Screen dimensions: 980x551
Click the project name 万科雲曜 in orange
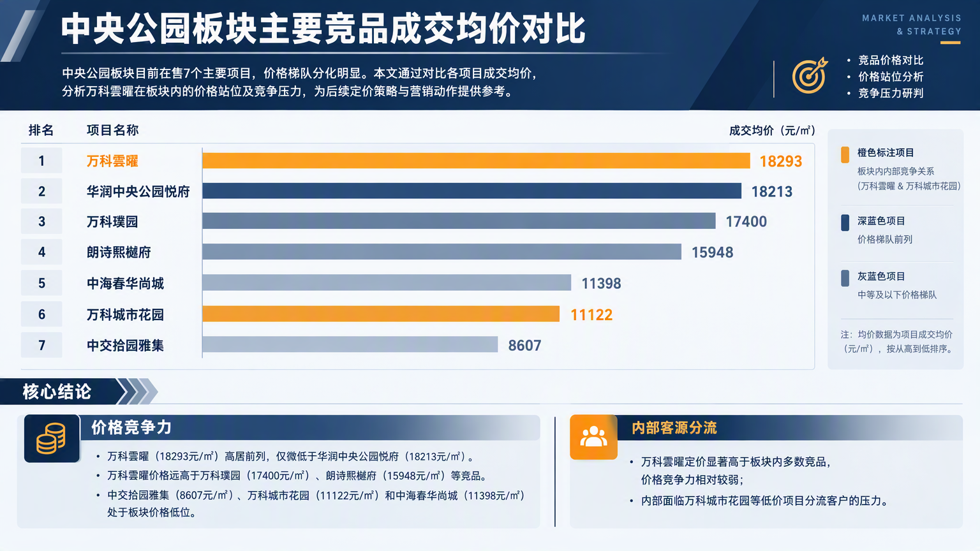point(112,161)
